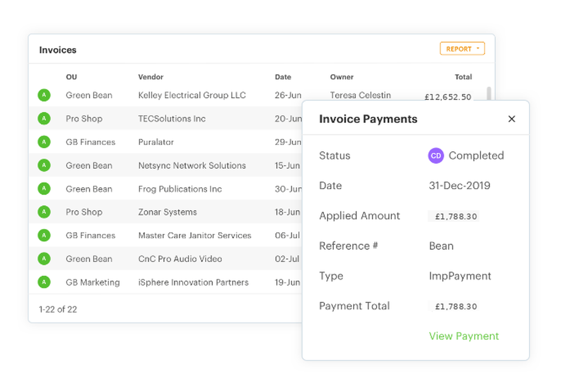Sort by the Vendor column header
Viewport: 588px width, 374px height.
coord(150,77)
